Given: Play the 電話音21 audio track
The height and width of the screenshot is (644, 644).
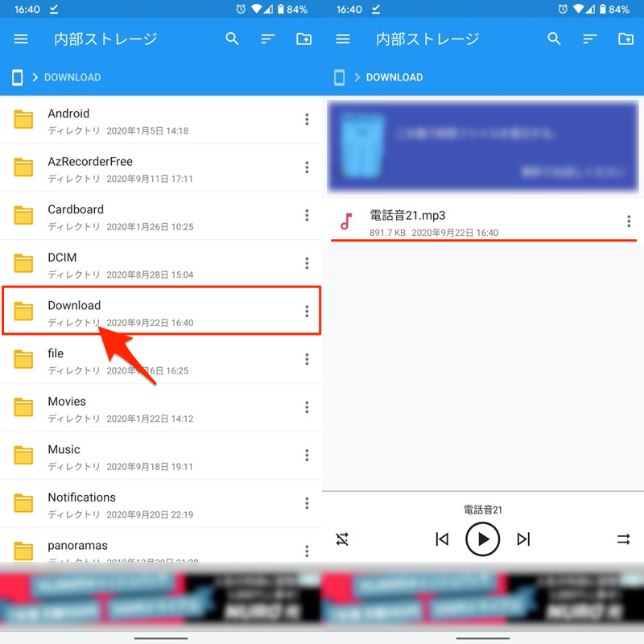Looking at the screenshot, I should [483, 539].
